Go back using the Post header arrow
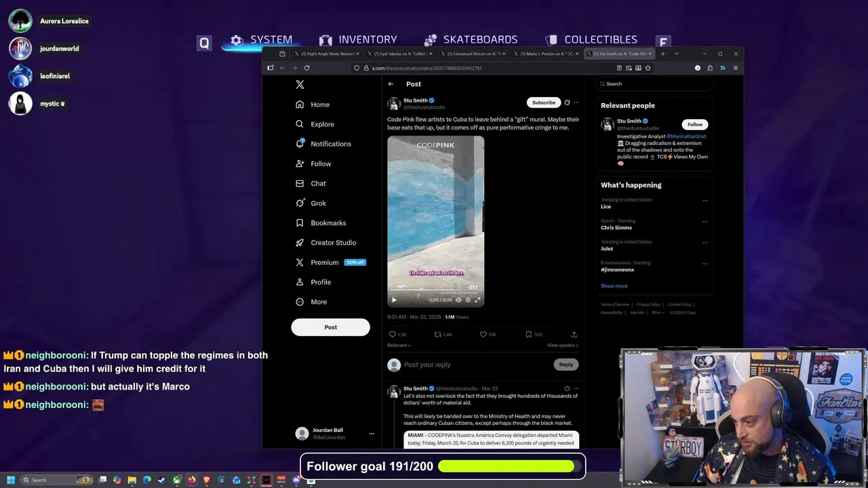 [391, 84]
